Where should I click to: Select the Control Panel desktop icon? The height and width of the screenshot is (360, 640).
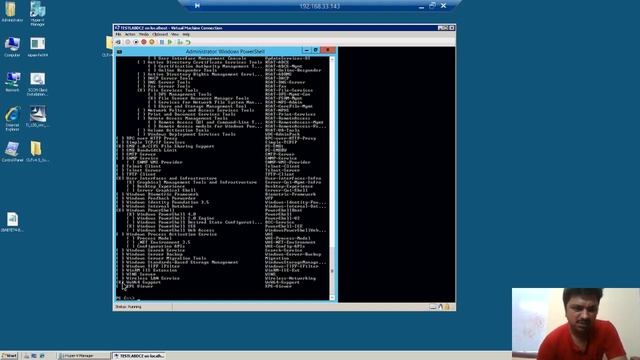pos(12,152)
